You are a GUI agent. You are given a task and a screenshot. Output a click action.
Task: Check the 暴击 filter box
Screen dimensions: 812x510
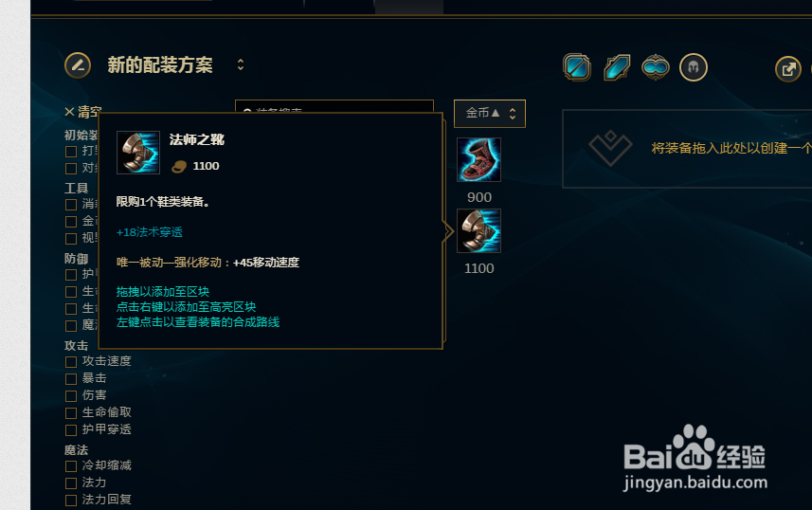click(71, 379)
